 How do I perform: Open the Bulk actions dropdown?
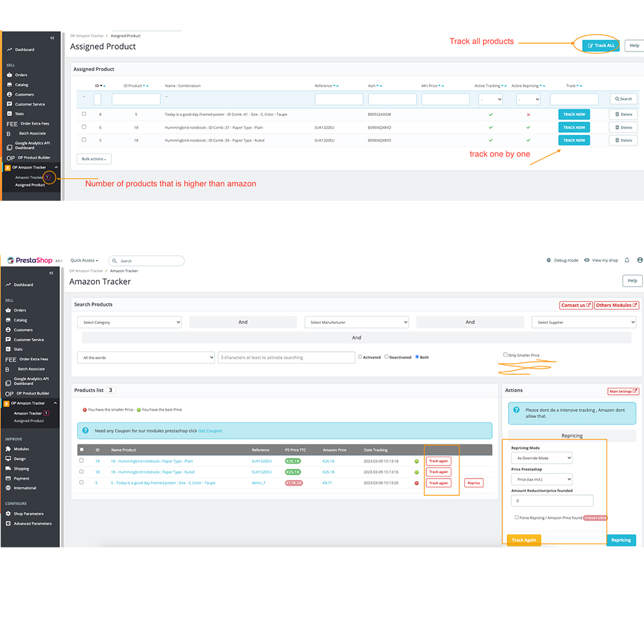[x=94, y=159]
